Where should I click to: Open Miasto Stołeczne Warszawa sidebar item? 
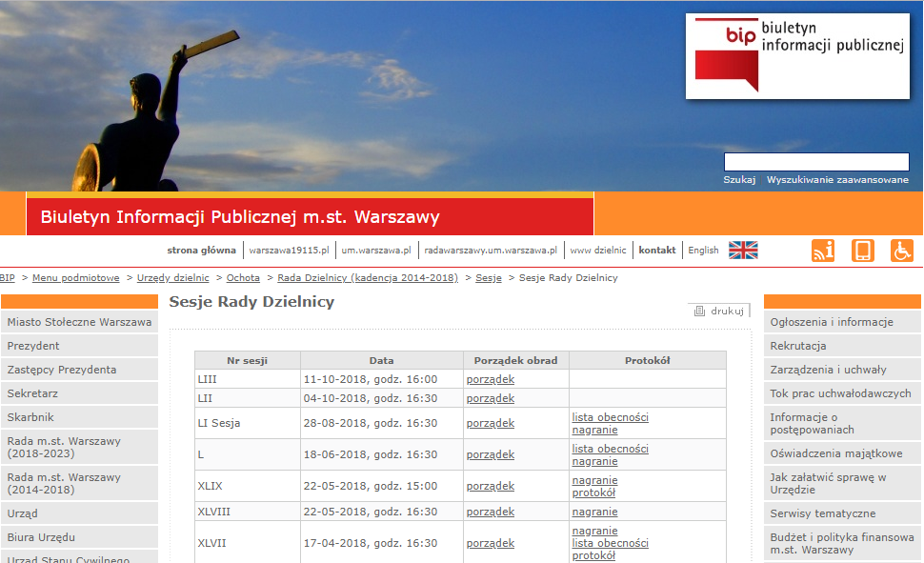tap(80, 322)
